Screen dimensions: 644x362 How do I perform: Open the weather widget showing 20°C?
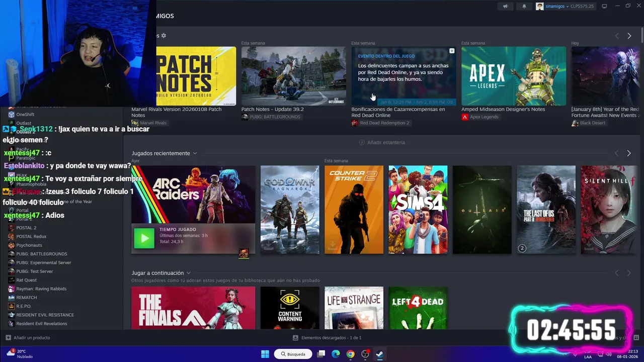[x=20, y=354]
